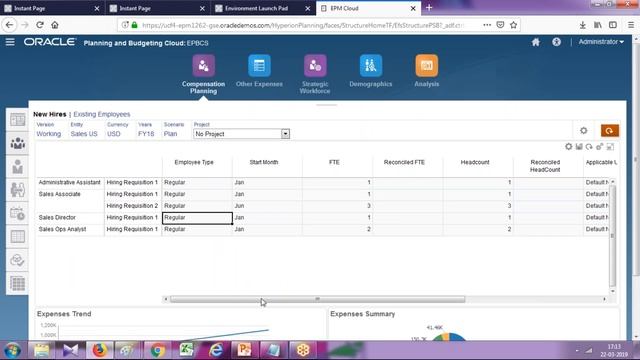The height and width of the screenshot is (360, 640).
Task: Click the Regular cell in Sales Director row
Action: click(x=198, y=218)
